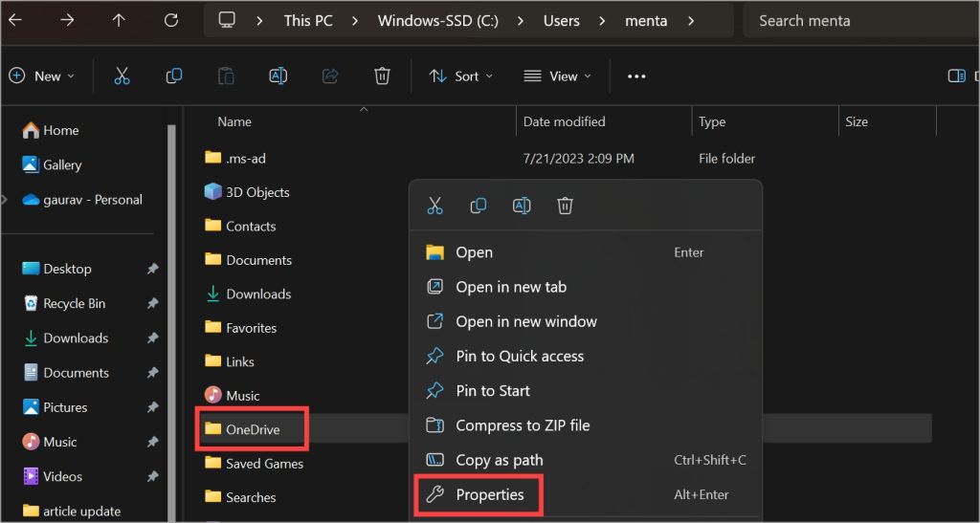This screenshot has height=523, width=980.
Task: Click the Rename icon in context menu
Action: click(x=522, y=206)
